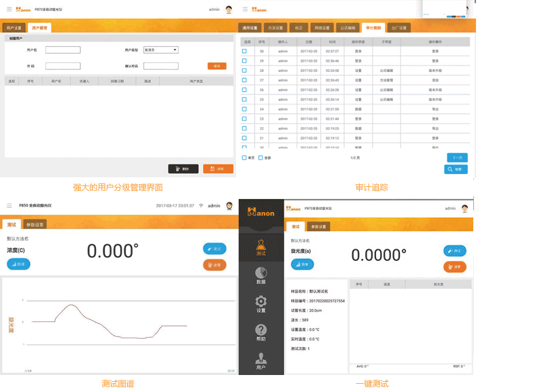
Task: Open the 参数设置 tab in P850 panel
Action: (x=34, y=224)
